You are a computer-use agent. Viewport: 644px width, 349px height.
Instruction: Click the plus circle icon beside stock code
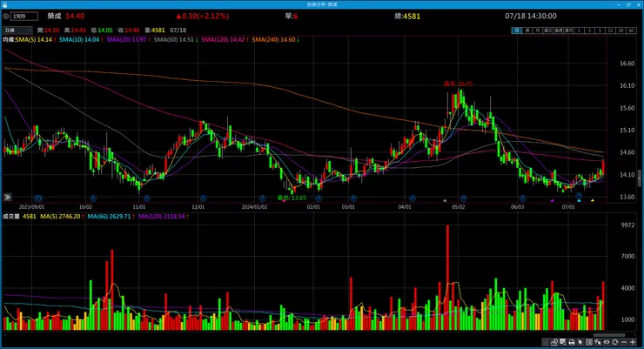tap(6, 16)
